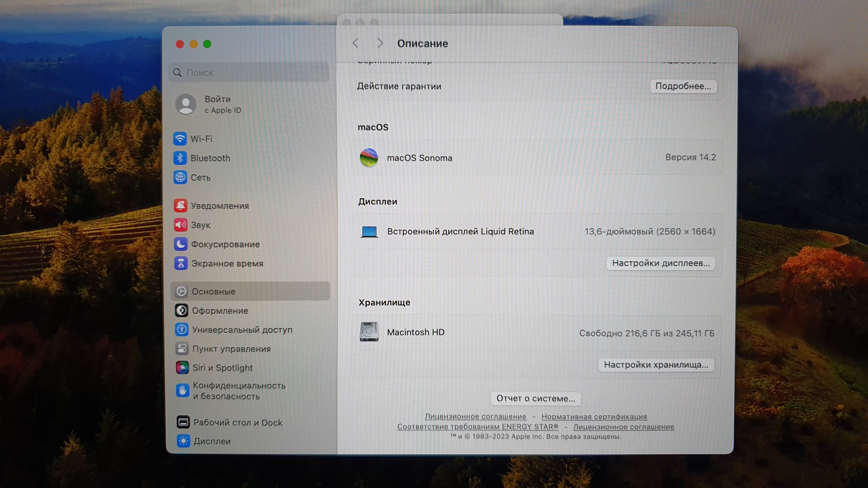
Task: Select the Сеть globe icon
Action: pos(180,177)
